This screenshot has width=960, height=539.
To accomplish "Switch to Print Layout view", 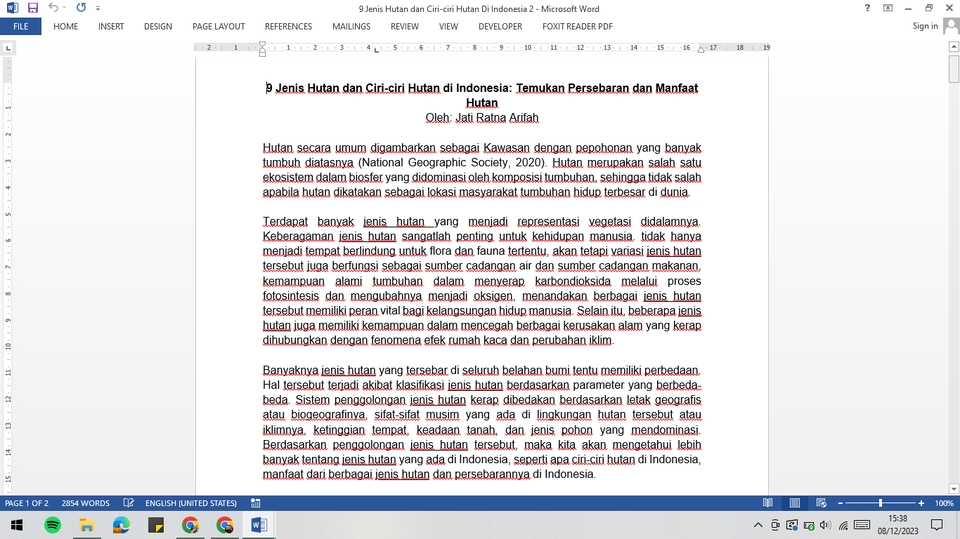I will pos(795,503).
